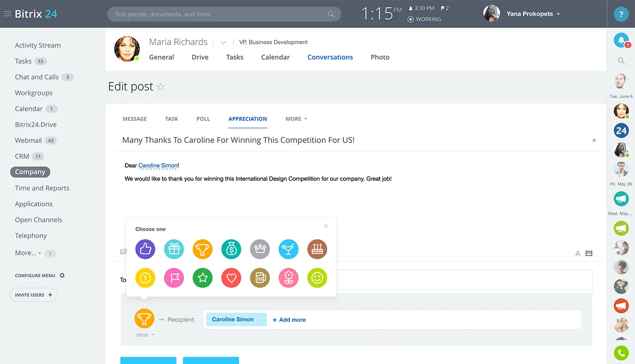Image resolution: width=635 pixels, height=364 pixels.
Task: Expand the MORE dropdown in post tabs
Action: [x=296, y=119]
